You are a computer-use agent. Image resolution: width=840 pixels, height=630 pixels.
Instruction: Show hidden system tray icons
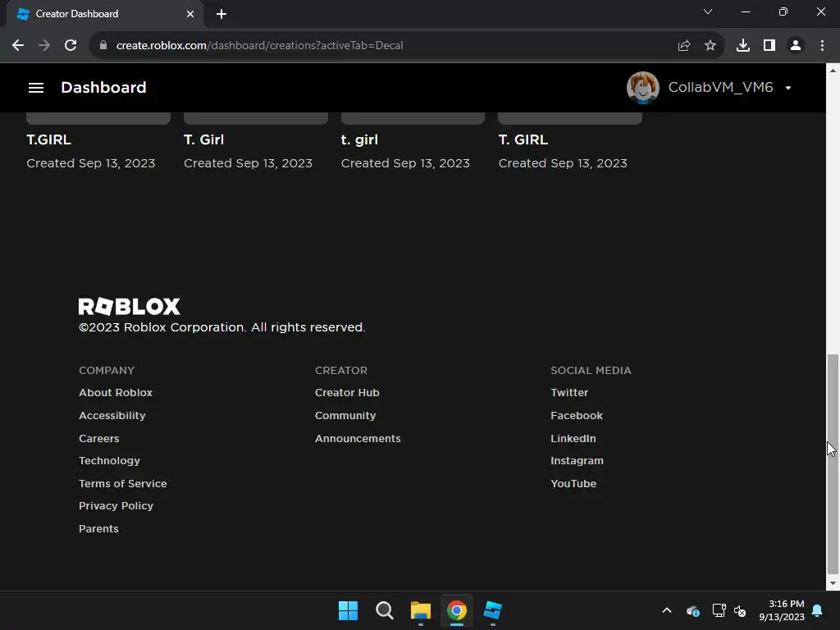667,610
